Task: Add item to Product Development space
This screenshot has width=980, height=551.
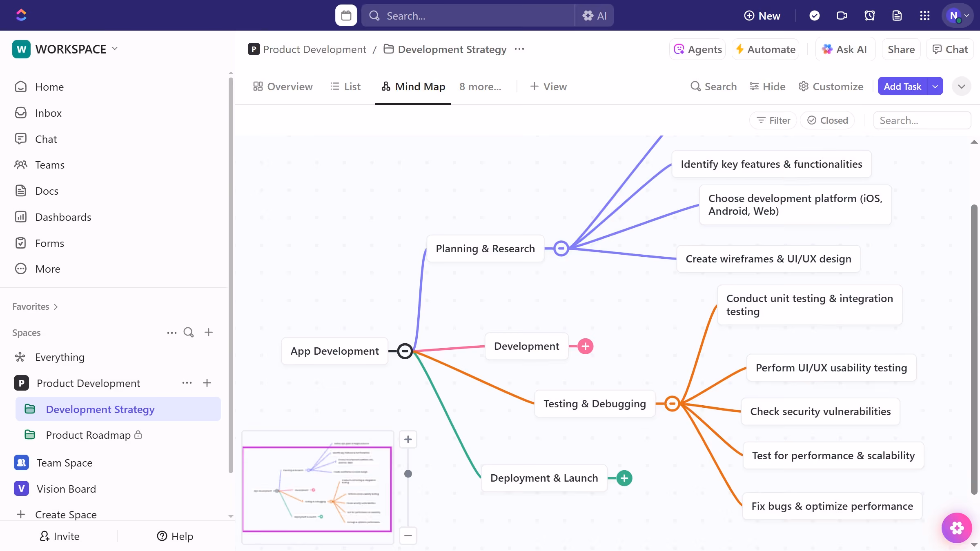Action: click(207, 383)
